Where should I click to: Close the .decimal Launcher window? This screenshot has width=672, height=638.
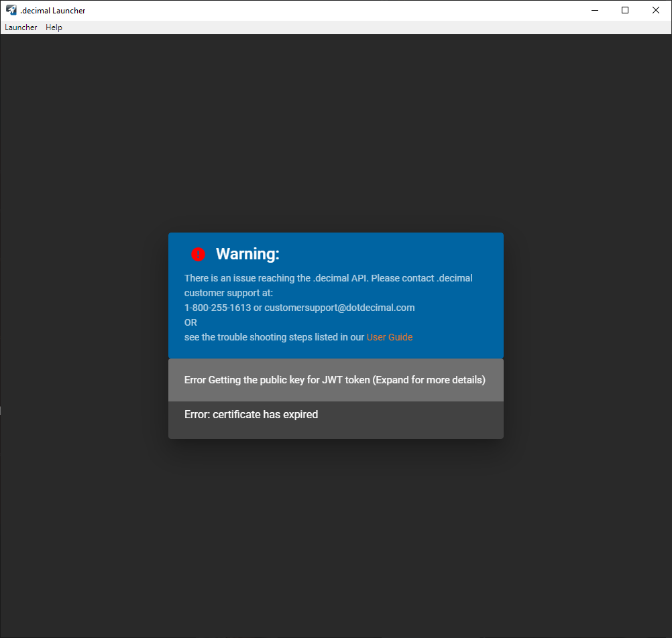[x=656, y=10]
